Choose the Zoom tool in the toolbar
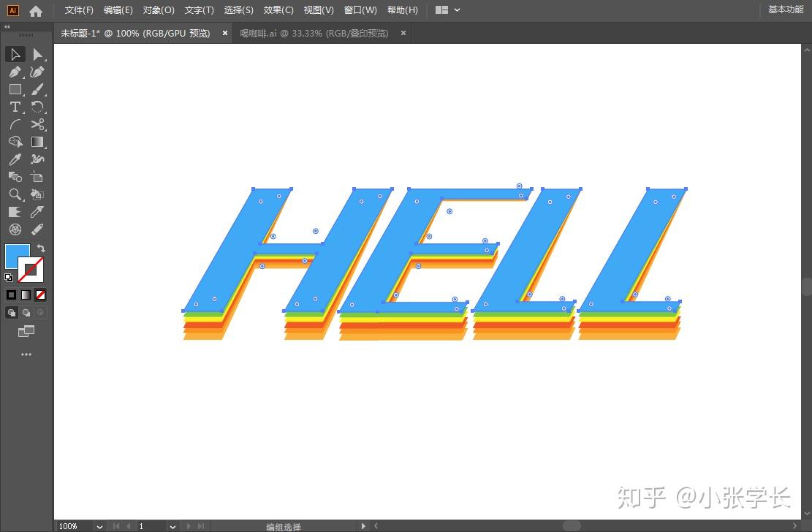The height and width of the screenshot is (532, 812). pyautogui.click(x=15, y=194)
